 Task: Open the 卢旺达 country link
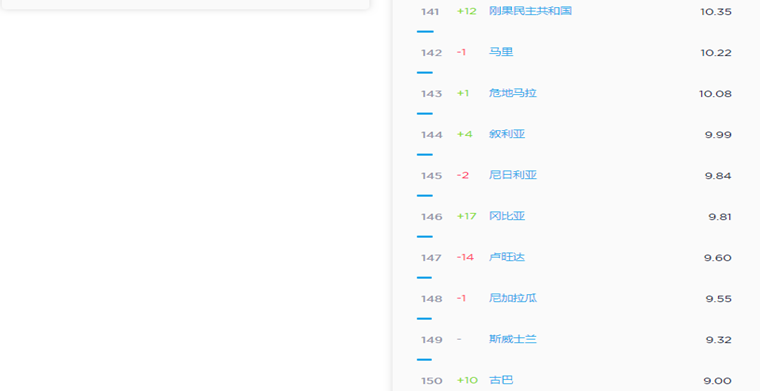[x=507, y=257]
